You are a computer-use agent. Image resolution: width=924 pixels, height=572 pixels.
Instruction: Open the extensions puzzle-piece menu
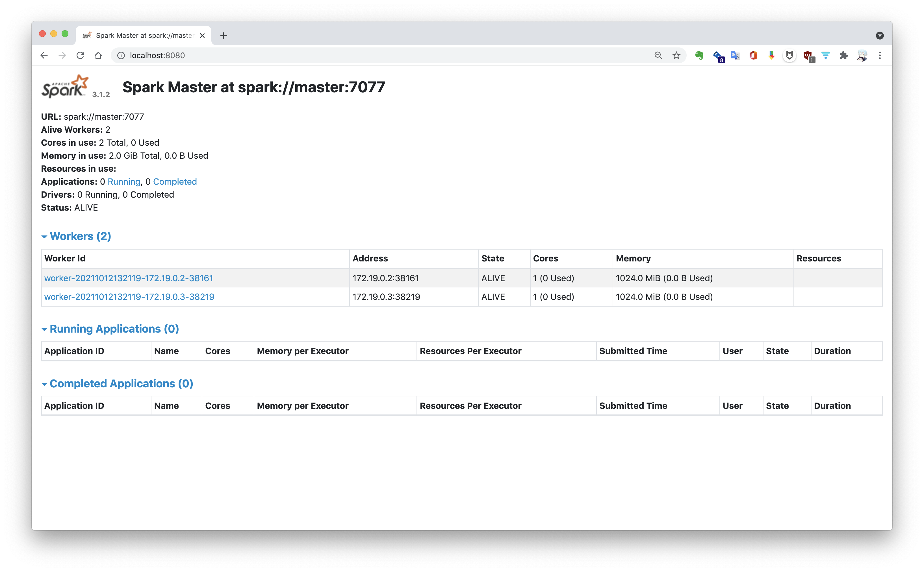(x=844, y=55)
